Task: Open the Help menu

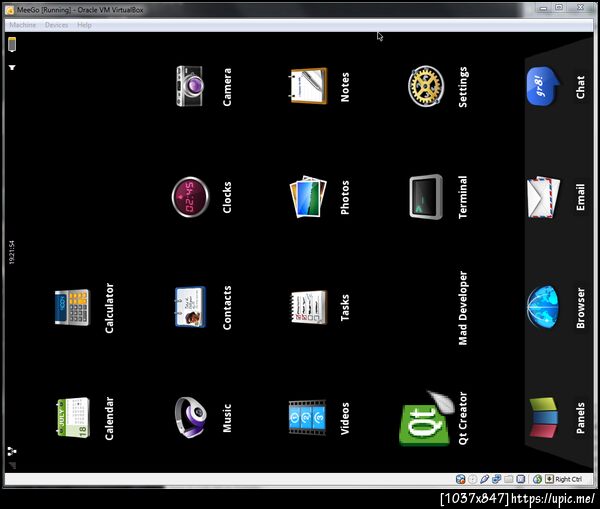Action: (84, 25)
